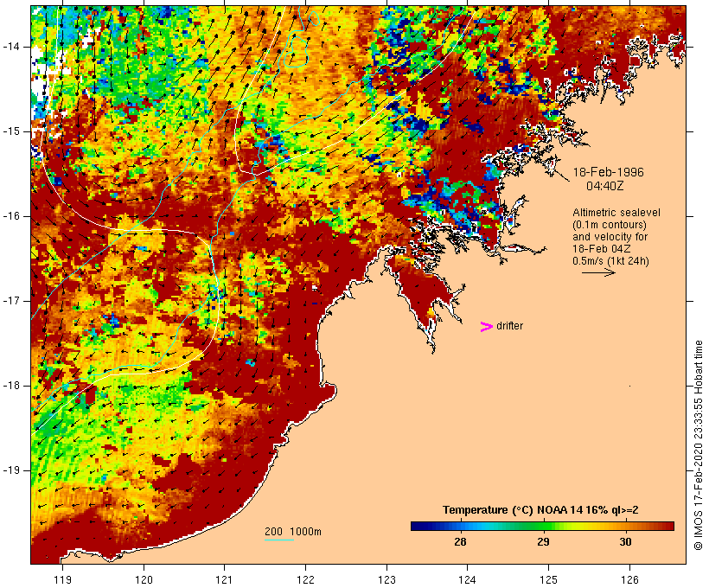Image resolution: width=709 pixels, height=588 pixels.
Task: Click the '29' colorbar tick label
Action: [x=543, y=542]
